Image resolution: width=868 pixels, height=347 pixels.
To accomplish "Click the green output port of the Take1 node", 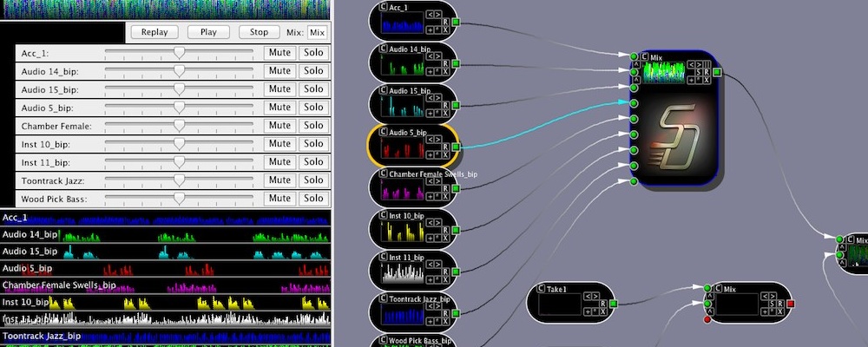I will (614, 304).
